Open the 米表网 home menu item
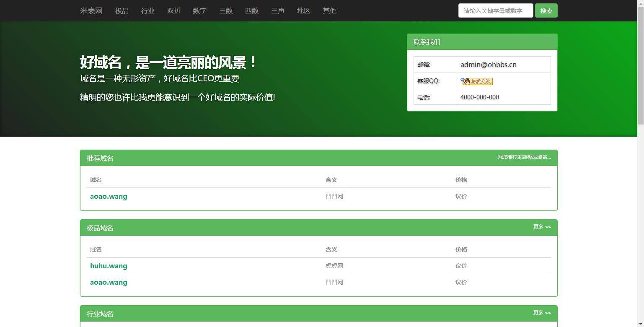The image size is (644, 327). [91, 11]
